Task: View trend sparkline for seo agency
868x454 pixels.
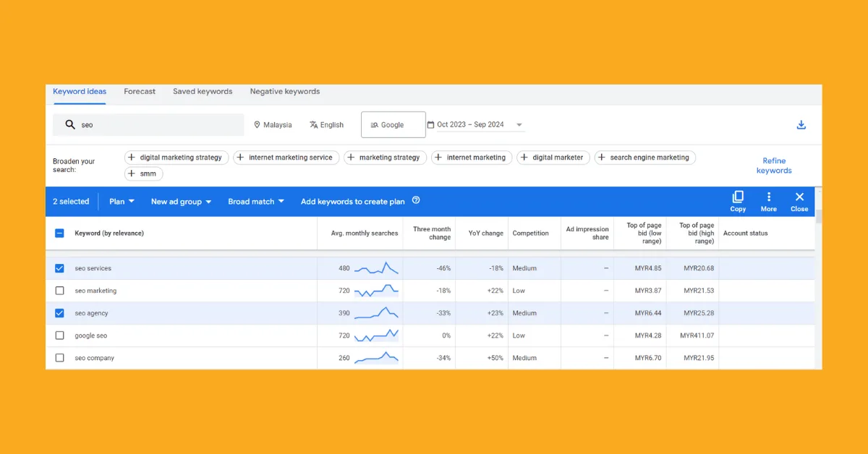Action: click(376, 313)
